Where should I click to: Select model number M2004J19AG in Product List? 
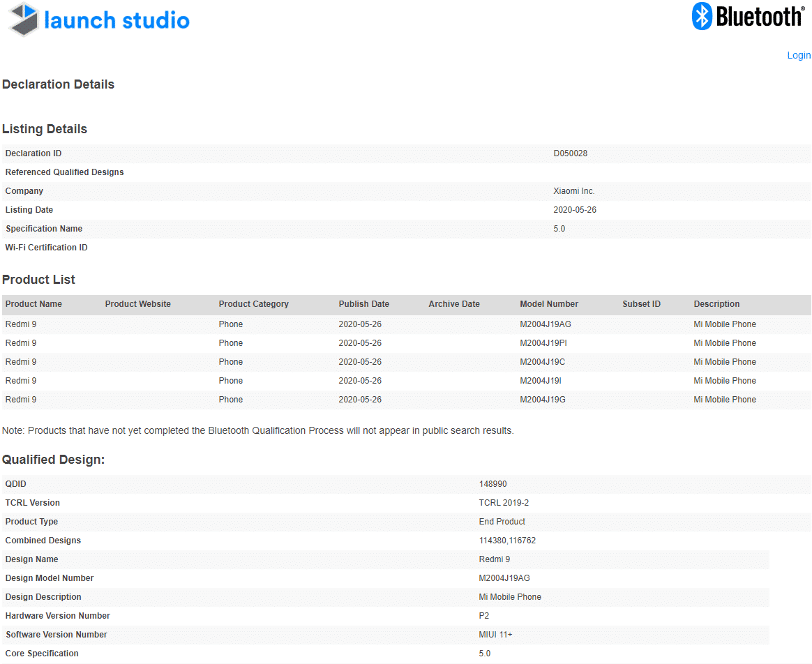[546, 324]
